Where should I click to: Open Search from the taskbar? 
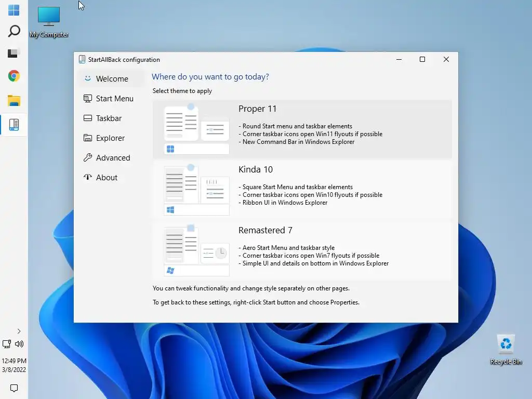(14, 31)
